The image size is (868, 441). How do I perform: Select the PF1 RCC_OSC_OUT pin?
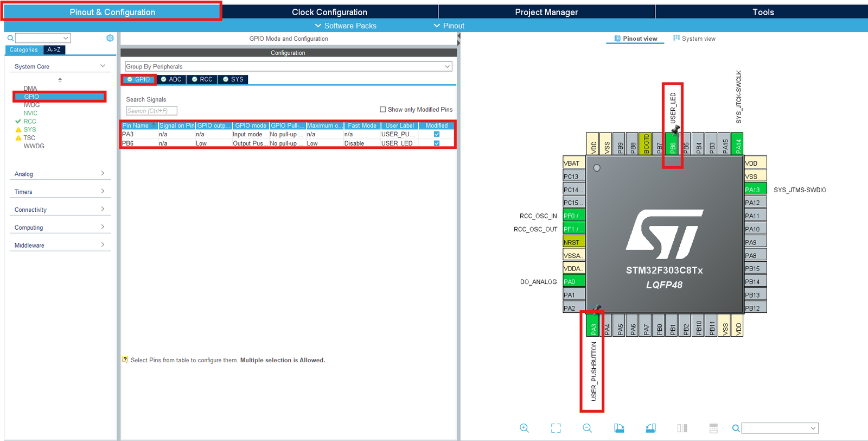coord(573,229)
